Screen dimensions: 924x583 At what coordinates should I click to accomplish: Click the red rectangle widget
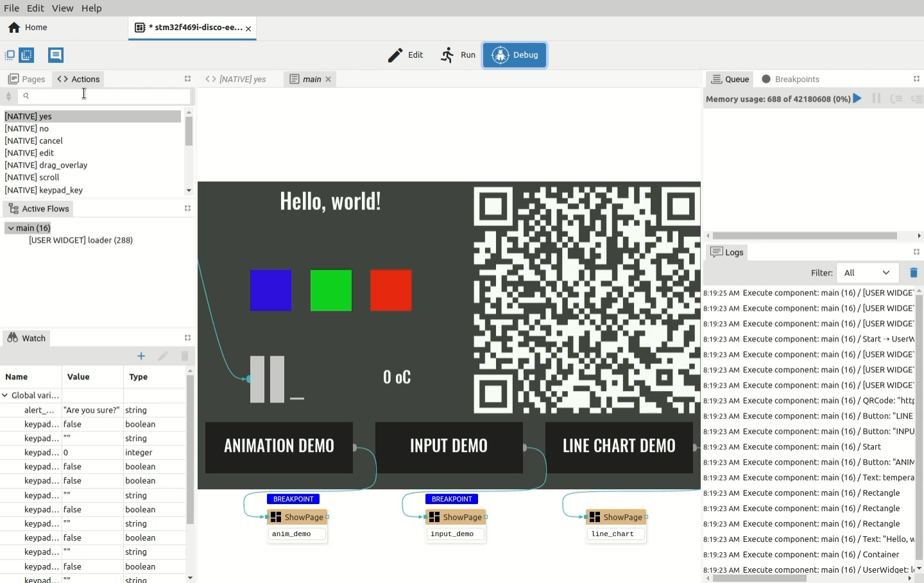pyautogui.click(x=391, y=290)
